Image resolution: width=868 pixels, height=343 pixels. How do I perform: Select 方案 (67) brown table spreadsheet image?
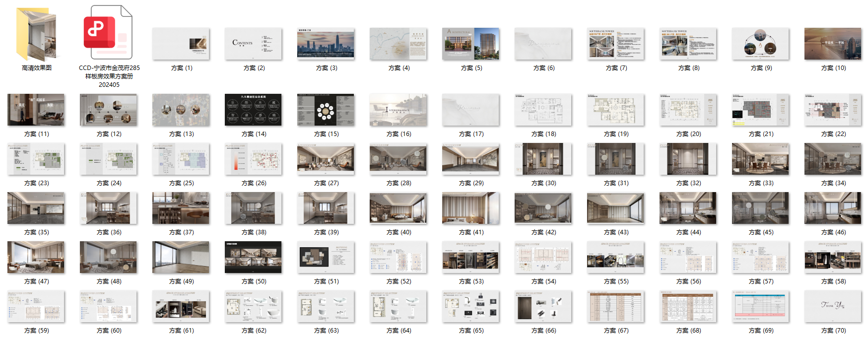tap(616, 306)
